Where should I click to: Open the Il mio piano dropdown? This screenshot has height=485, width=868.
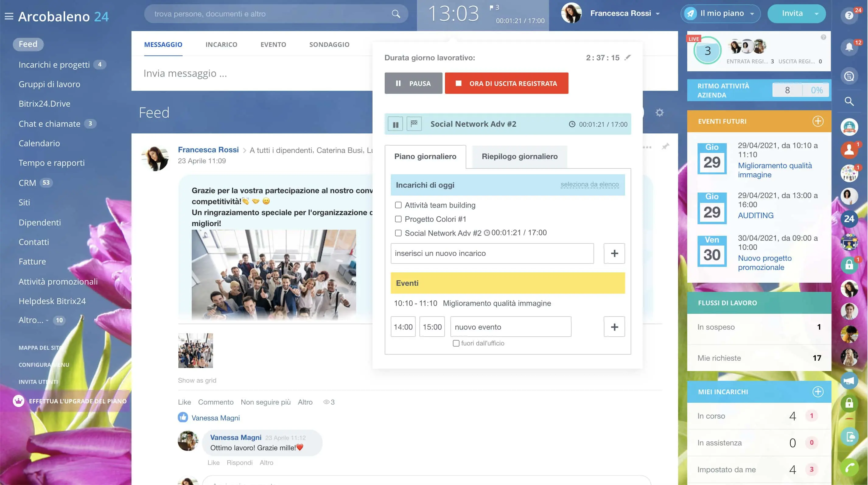(x=752, y=14)
